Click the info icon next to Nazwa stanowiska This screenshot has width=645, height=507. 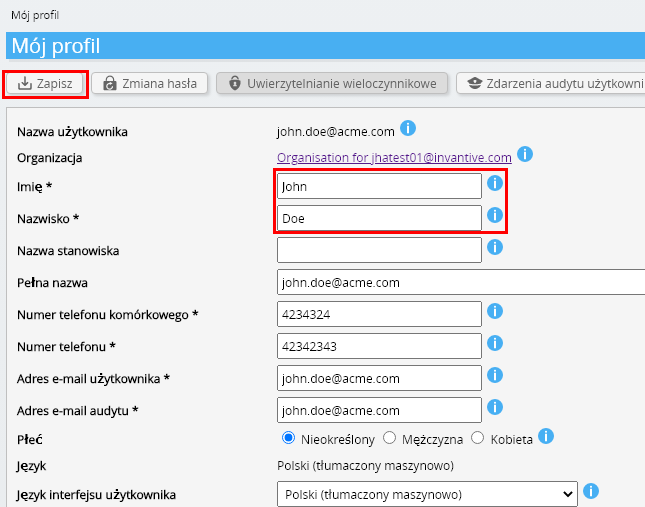[495, 247]
